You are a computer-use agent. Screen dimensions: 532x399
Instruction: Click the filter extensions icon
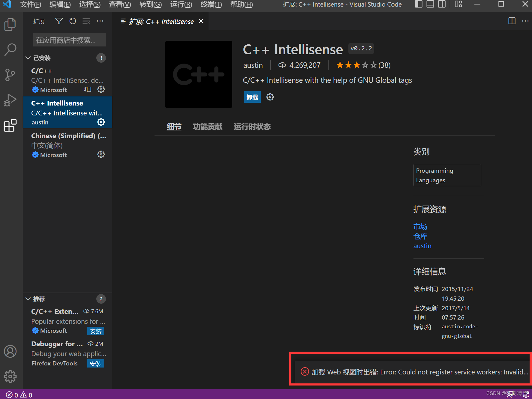[59, 21]
